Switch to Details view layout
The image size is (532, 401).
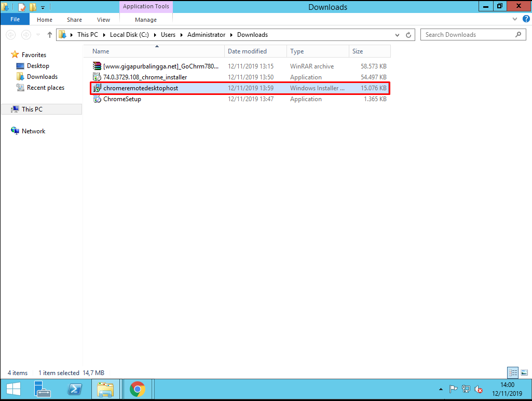(x=513, y=373)
